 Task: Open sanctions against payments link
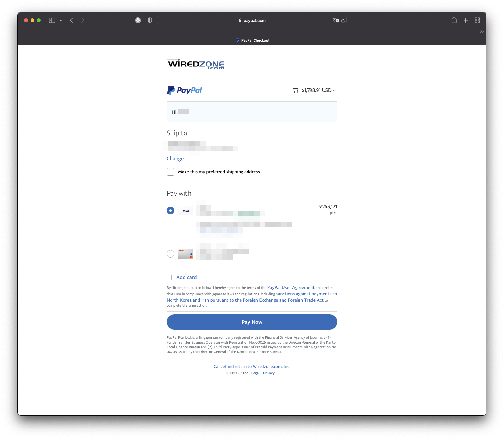pyautogui.click(x=252, y=297)
